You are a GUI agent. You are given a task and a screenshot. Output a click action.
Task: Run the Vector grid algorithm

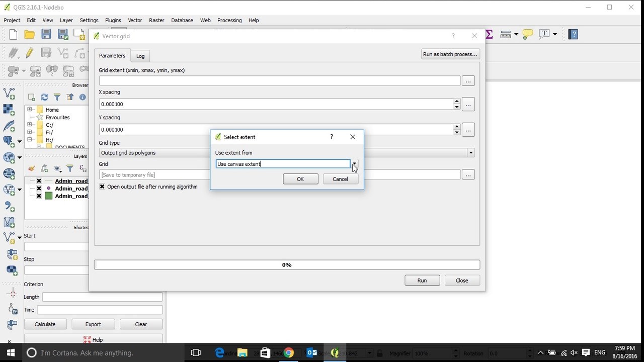pyautogui.click(x=422, y=281)
